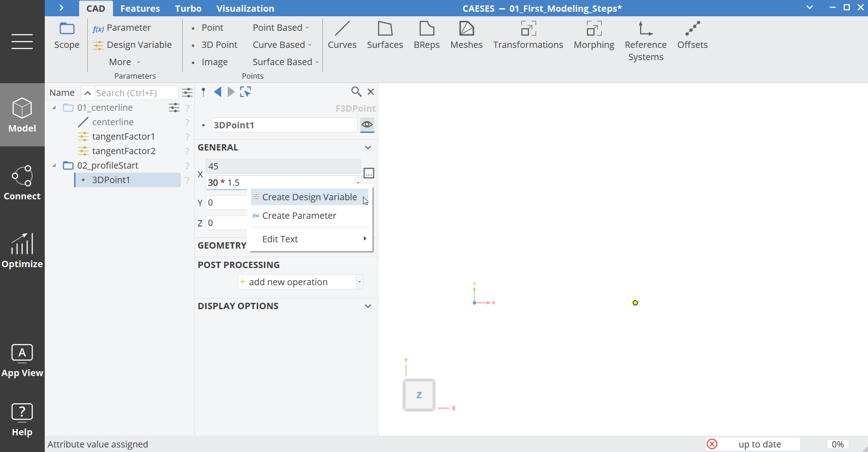Toggle visibility of 3DPoint1
The image size is (868, 452).
pyautogui.click(x=367, y=125)
